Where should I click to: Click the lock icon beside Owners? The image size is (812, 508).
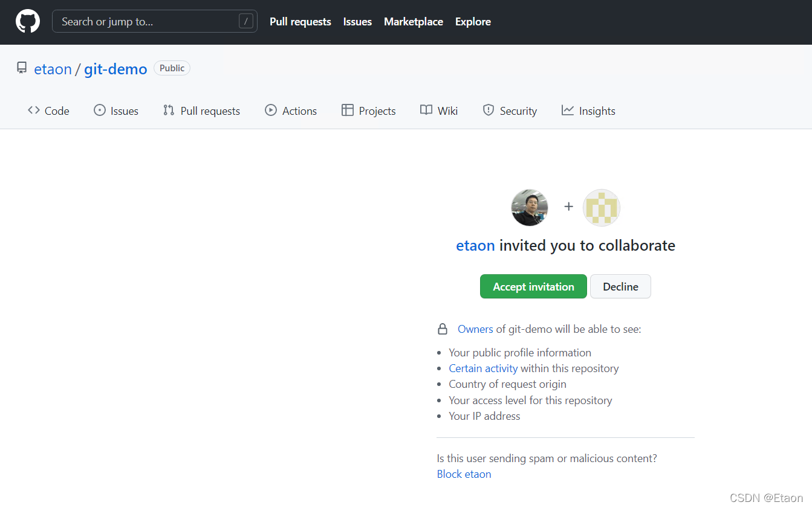pyautogui.click(x=443, y=329)
